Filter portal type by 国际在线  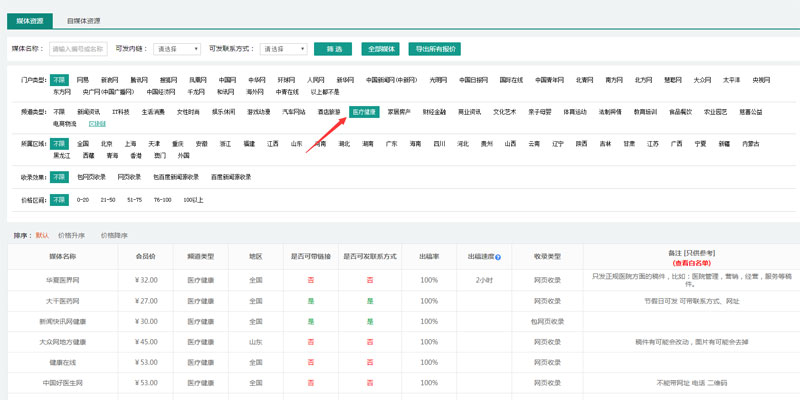[511, 80]
